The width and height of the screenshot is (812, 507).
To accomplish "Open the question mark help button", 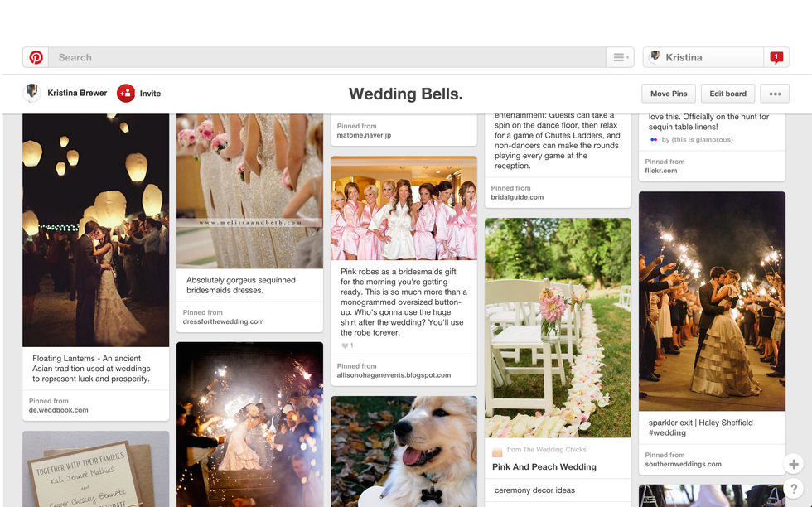I will coord(793,489).
